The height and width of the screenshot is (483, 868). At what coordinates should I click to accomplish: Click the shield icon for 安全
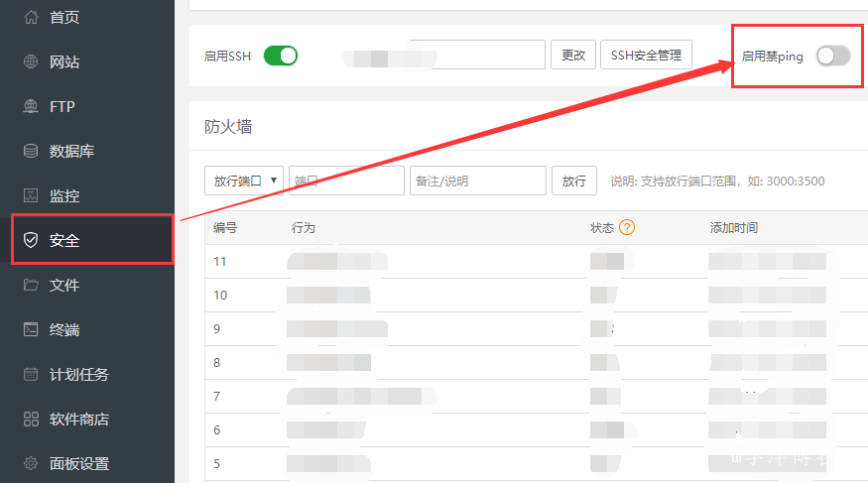(31, 240)
